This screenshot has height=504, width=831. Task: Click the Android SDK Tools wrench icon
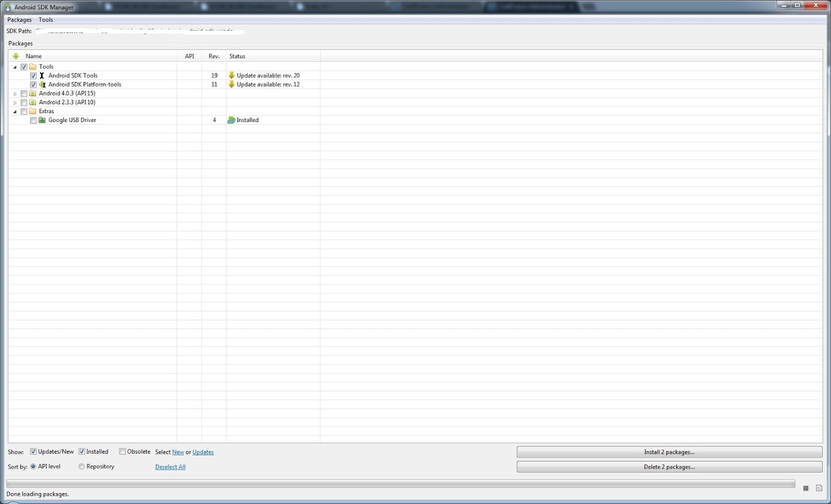(42, 75)
